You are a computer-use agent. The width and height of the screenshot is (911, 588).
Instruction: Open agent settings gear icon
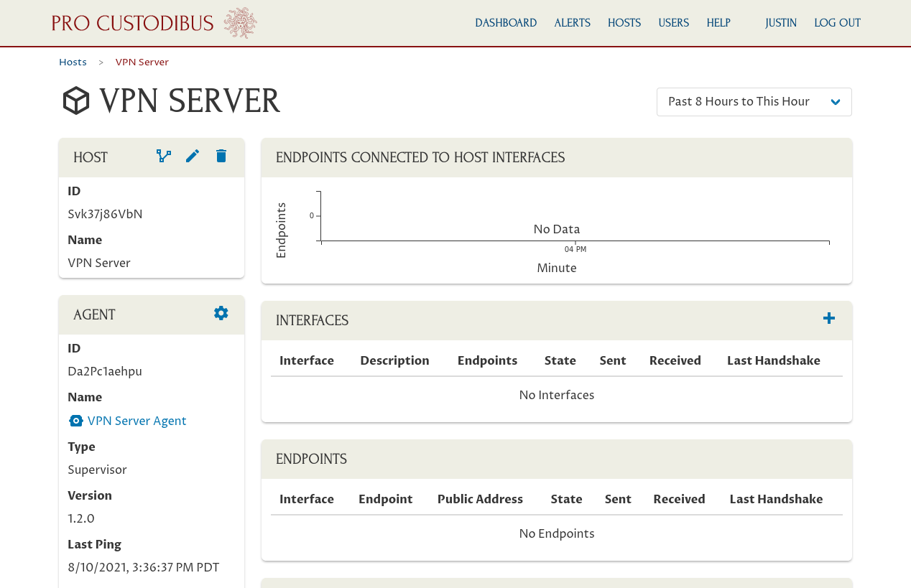click(x=221, y=313)
